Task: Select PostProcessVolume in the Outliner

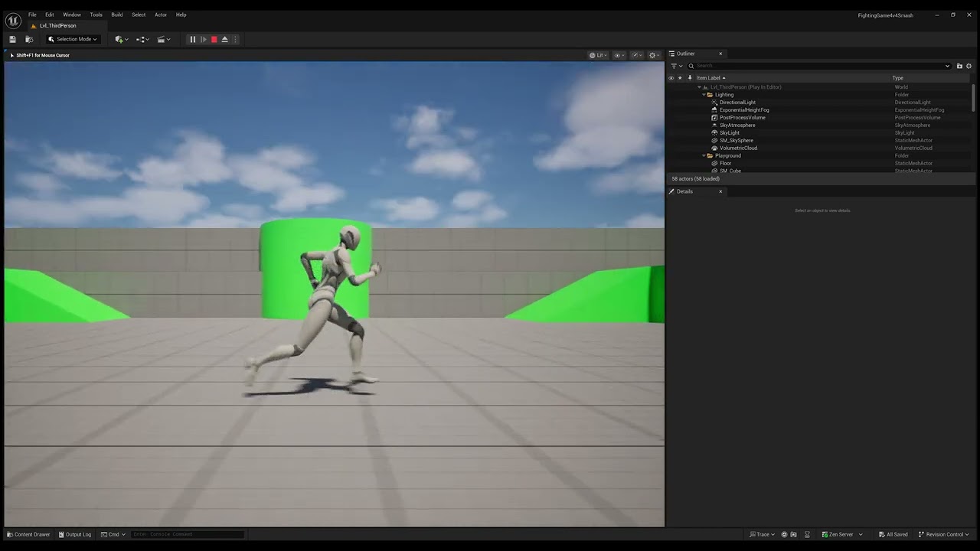Action: coord(742,118)
